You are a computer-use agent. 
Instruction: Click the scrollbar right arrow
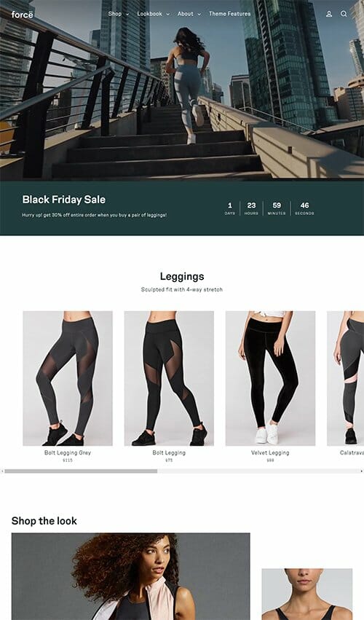click(361, 471)
